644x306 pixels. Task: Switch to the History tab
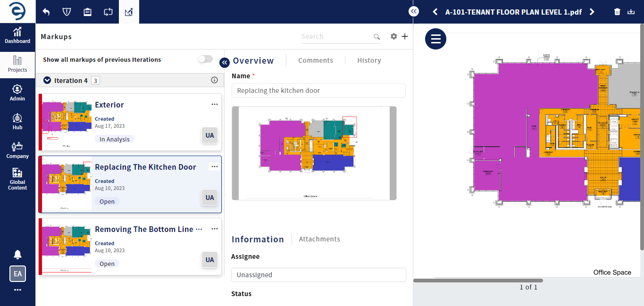[x=369, y=60]
